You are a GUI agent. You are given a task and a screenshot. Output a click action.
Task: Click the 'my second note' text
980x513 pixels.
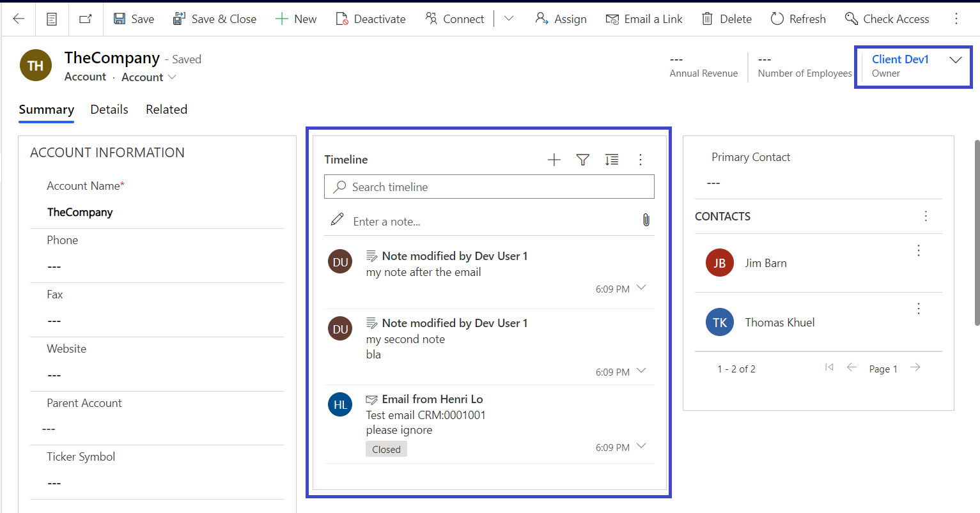[405, 339]
